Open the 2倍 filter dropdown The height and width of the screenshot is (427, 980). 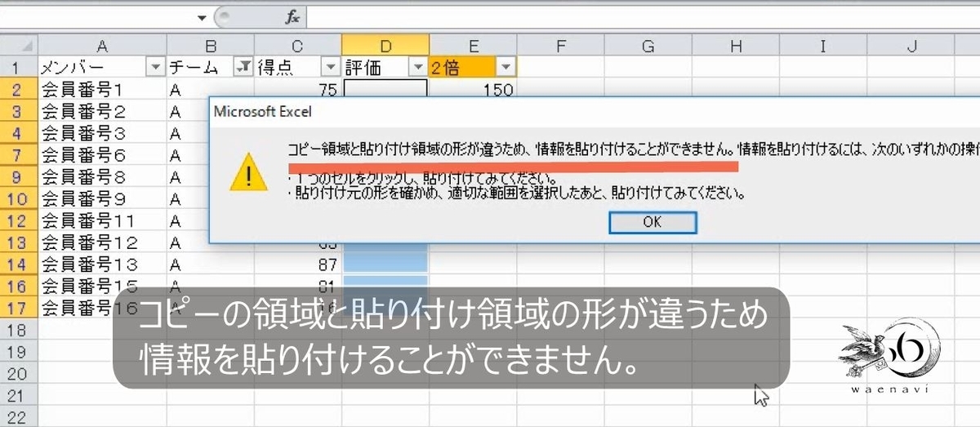click(506, 68)
